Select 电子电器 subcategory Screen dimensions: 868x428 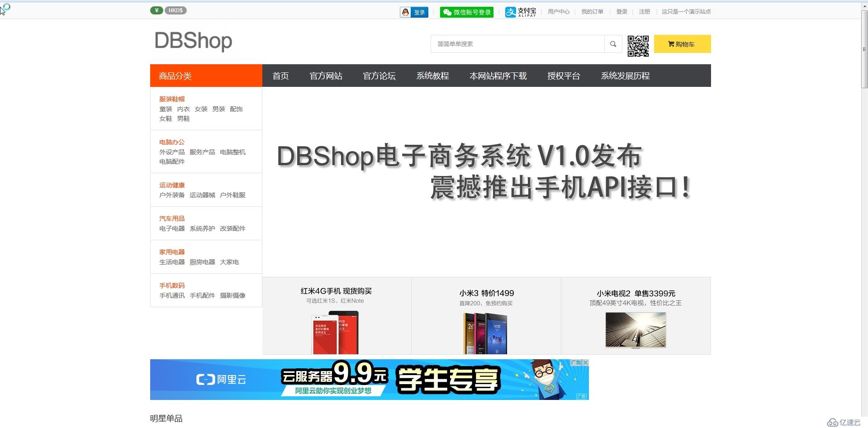[x=172, y=228]
